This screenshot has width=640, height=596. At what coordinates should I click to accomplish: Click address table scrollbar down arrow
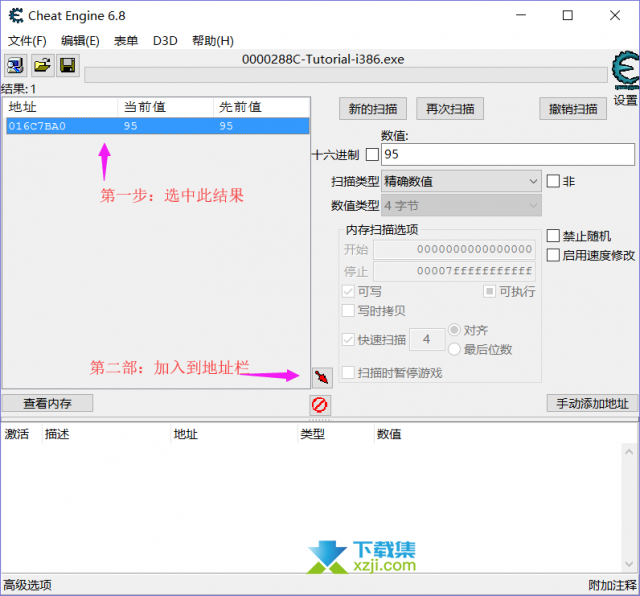[x=629, y=564]
